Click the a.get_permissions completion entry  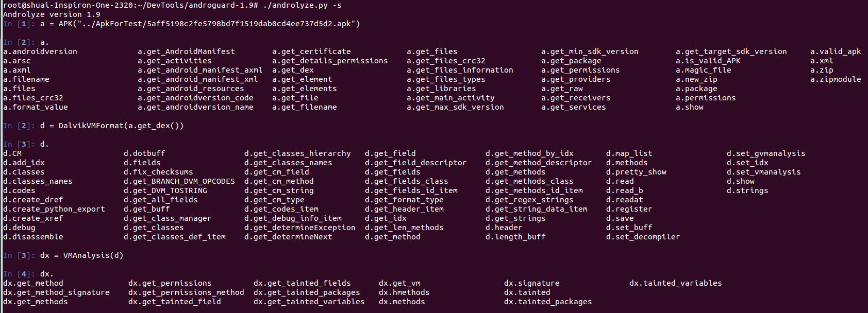click(x=580, y=70)
